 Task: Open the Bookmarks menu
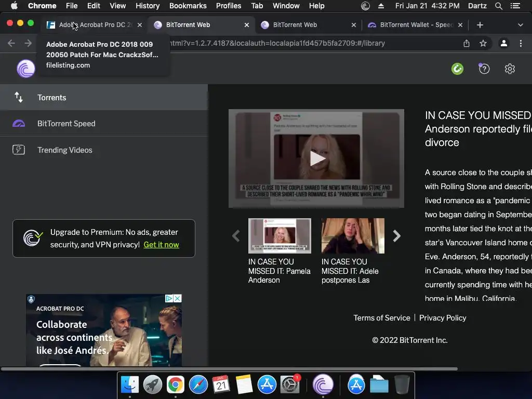188,6
